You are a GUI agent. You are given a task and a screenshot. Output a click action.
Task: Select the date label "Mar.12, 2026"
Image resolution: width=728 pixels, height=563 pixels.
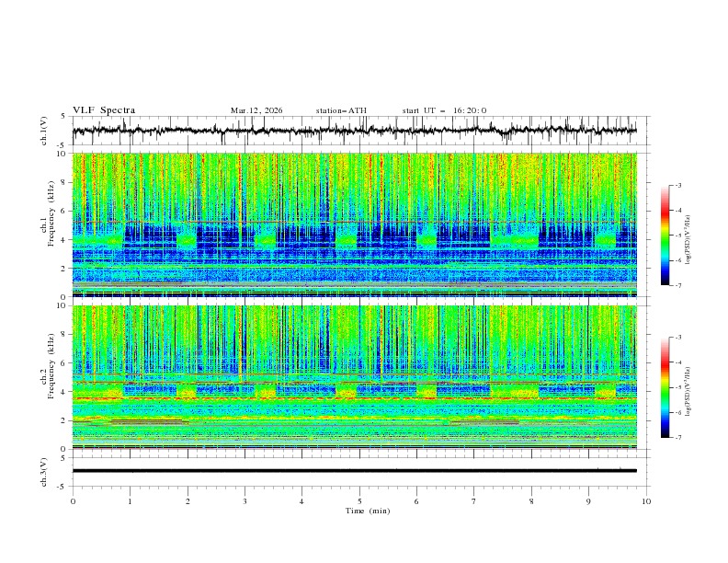click(256, 110)
